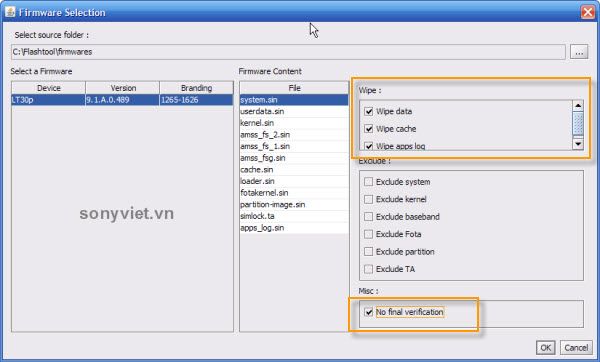The height and width of the screenshot is (362, 600).
Task: Toggle the Wipe data checkbox
Action: 368,111
